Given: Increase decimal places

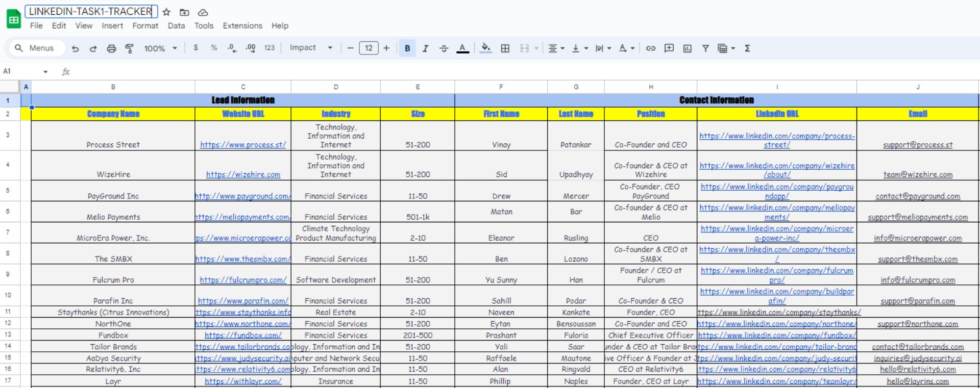Looking at the screenshot, I should coord(251,48).
